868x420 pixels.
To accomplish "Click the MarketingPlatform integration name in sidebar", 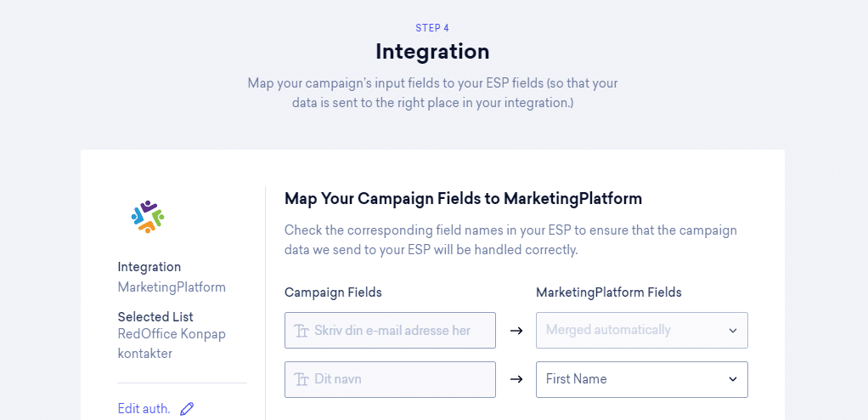I will (172, 287).
